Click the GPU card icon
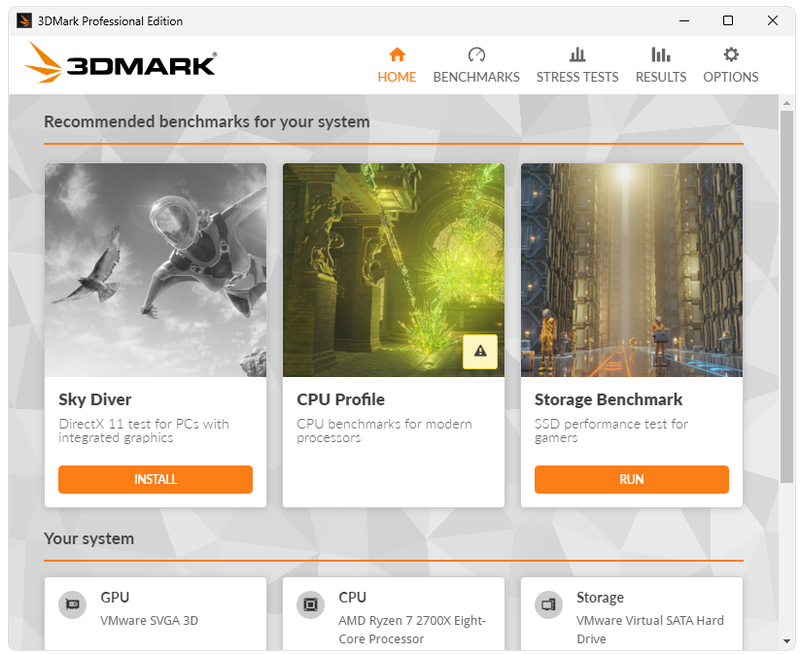Screen dimensions: 800x654 coord(72,605)
